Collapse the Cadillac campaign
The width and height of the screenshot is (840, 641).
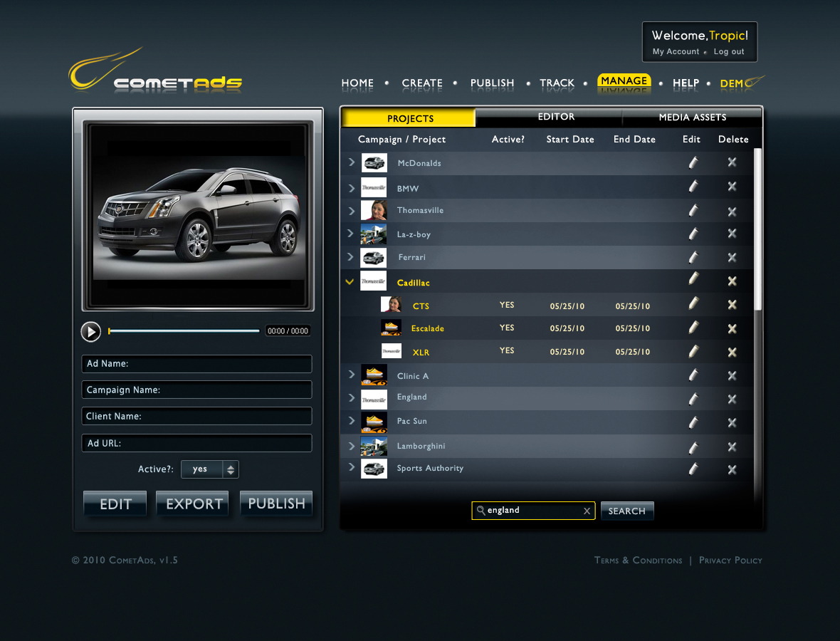click(350, 281)
